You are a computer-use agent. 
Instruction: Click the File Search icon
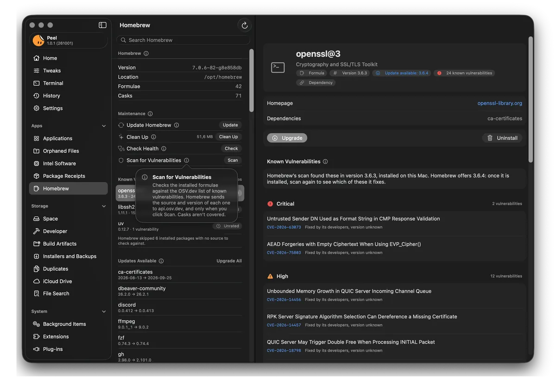(x=37, y=293)
